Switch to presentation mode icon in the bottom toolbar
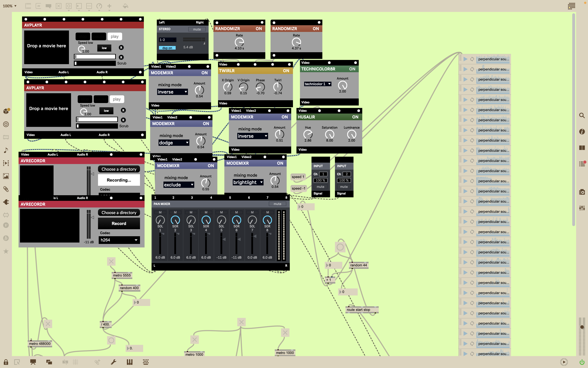This screenshot has width=588, height=368. point(33,362)
